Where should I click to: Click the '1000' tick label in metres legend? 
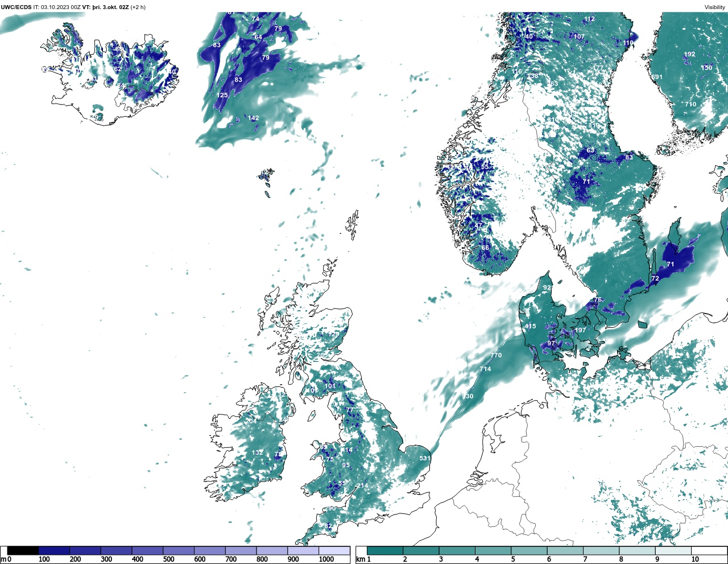(x=326, y=559)
